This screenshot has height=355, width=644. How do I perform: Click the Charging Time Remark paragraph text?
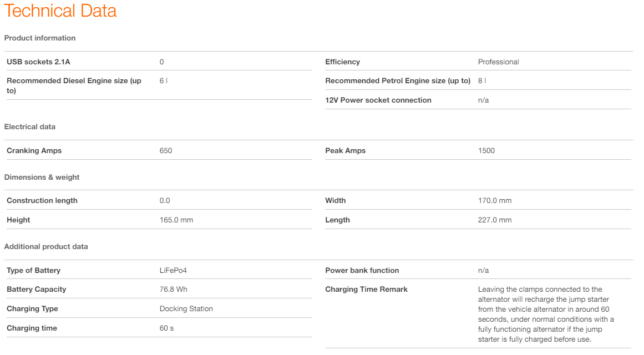[546, 314]
